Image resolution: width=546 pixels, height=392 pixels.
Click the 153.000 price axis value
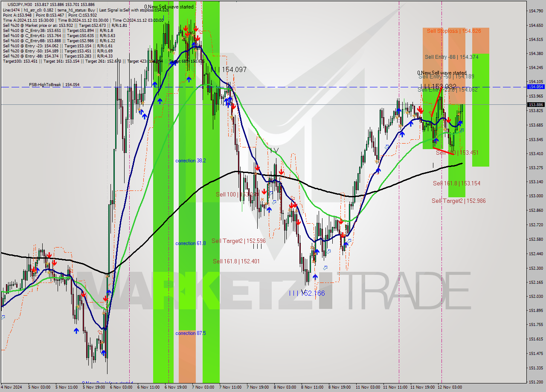click(x=536, y=196)
